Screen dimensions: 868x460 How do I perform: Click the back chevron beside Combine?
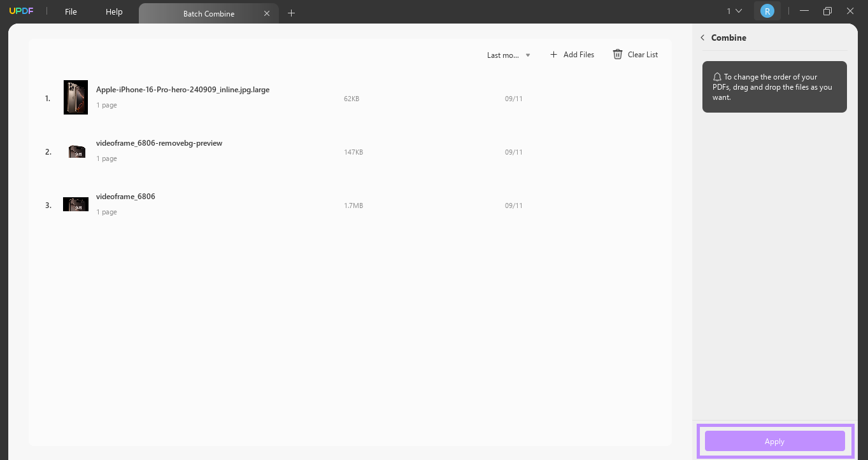coord(702,38)
